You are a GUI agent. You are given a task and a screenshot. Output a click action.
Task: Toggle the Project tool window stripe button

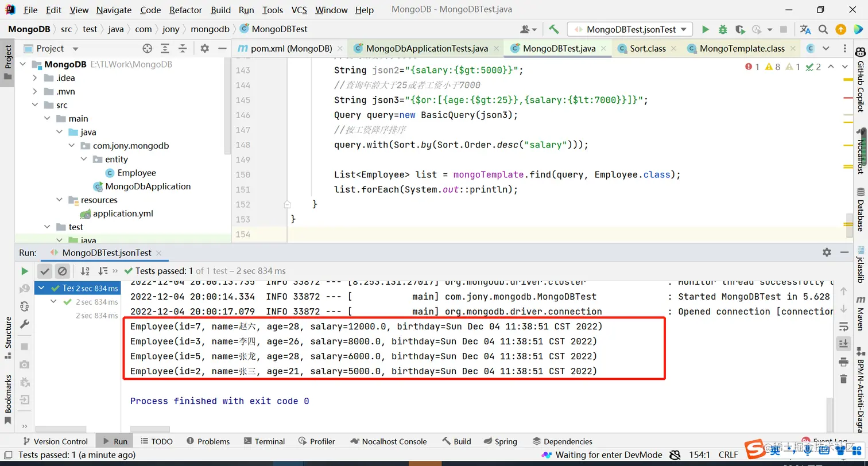7,63
